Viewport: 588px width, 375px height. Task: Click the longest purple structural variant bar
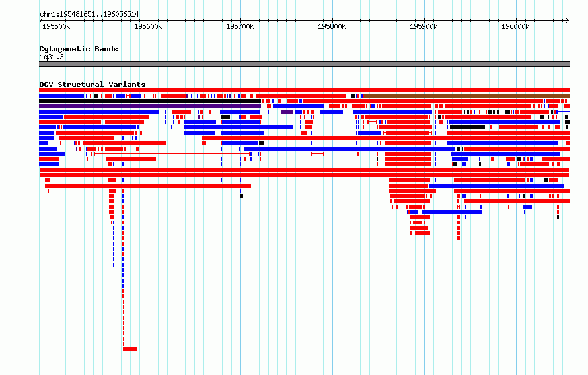click(150, 106)
